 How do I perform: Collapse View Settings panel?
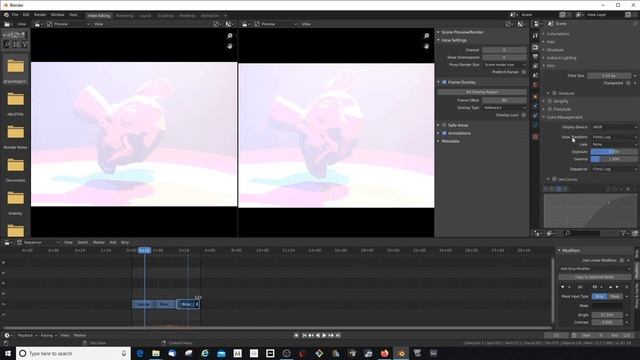point(453,40)
